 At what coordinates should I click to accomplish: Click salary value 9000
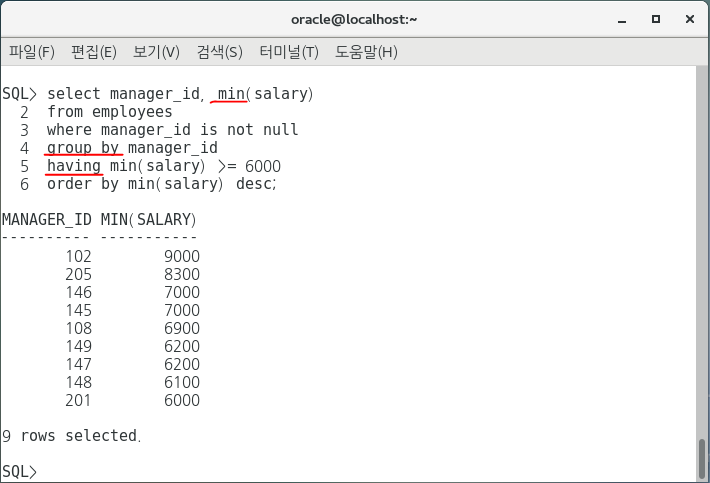point(182,257)
